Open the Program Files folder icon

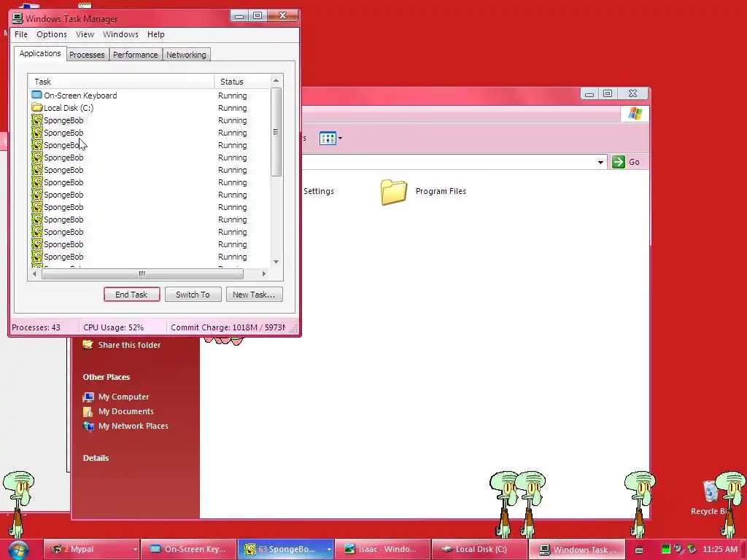coord(394,192)
